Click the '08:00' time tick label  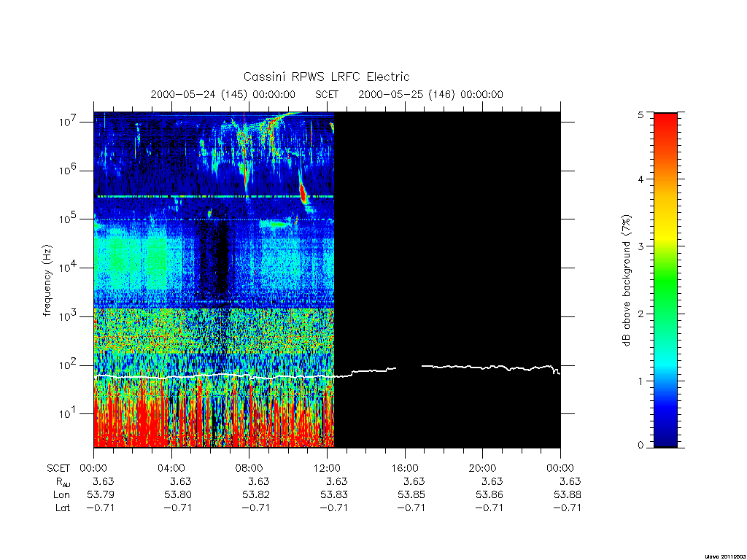pos(249,469)
